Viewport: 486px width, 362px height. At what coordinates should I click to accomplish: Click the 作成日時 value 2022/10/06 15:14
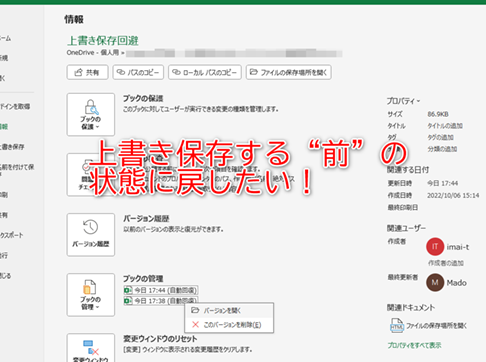[453, 195]
